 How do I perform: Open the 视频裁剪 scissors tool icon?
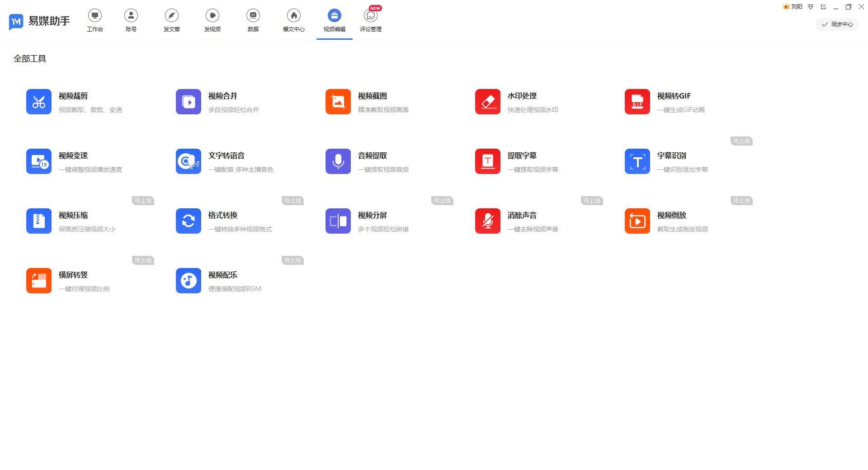[x=39, y=102]
